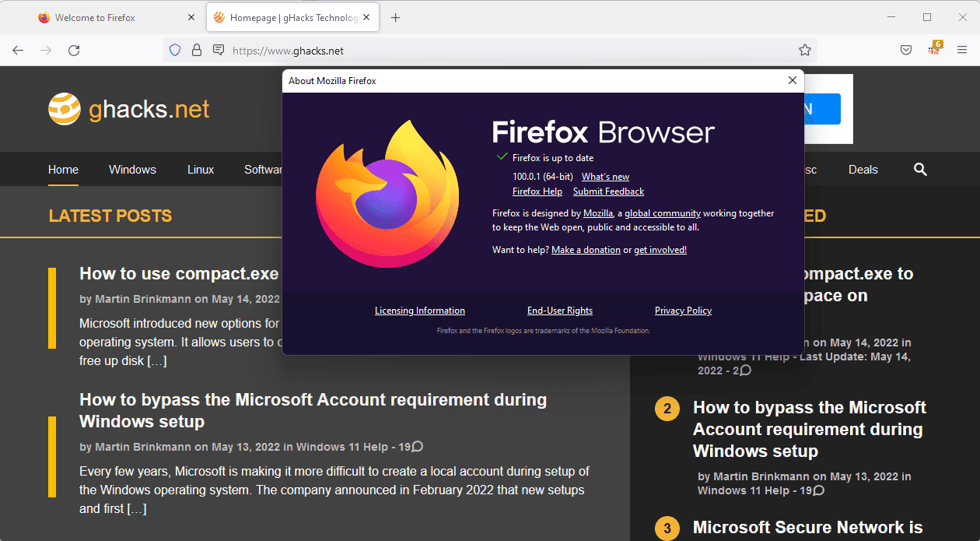Screen dimensions: 980x541
Task: Click Martin Brinkmann author in sidebar May 13 post
Action: pyautogui.click(x=761, y=476)
